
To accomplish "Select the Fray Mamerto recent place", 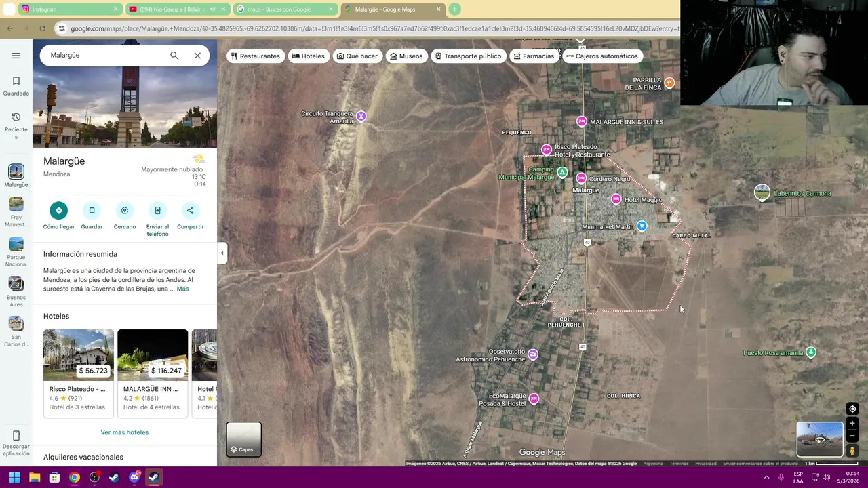I will pos(16,212).
